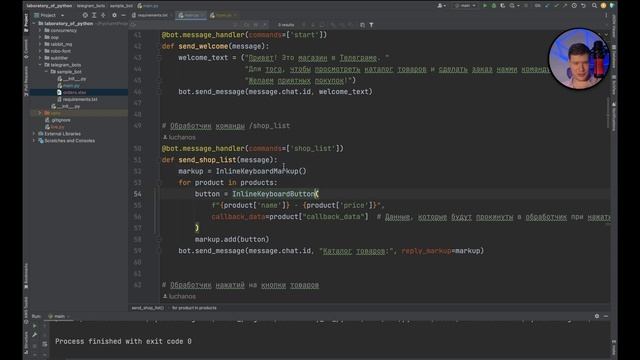Start debugging with the green bug icon

493,6
